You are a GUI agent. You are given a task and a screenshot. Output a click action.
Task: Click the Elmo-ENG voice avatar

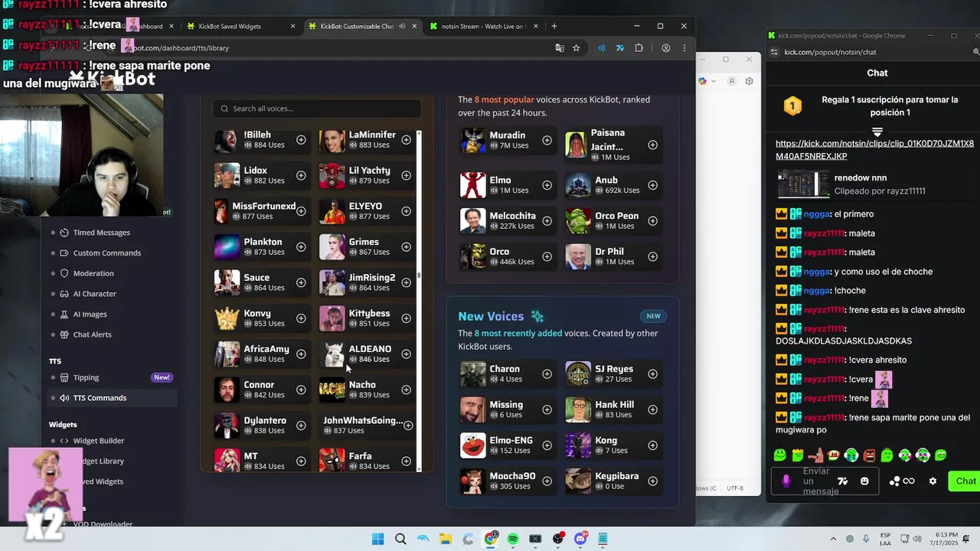(x=472, y=445)
